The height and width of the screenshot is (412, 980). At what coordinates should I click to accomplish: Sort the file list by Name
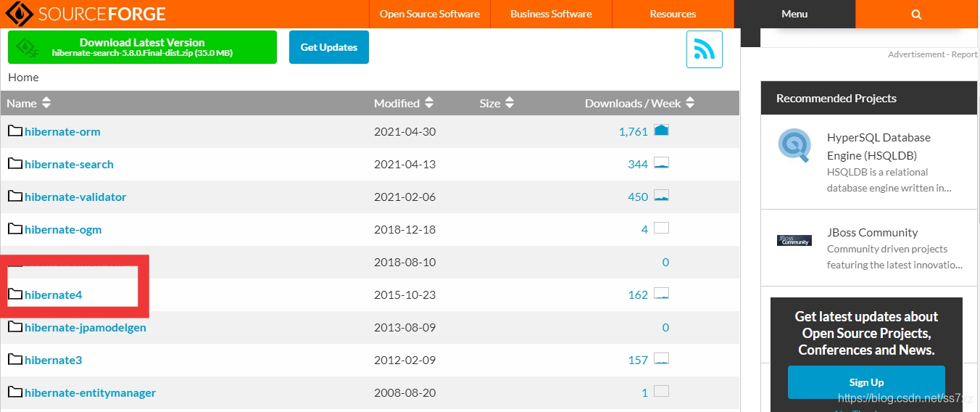coord(29,103)
